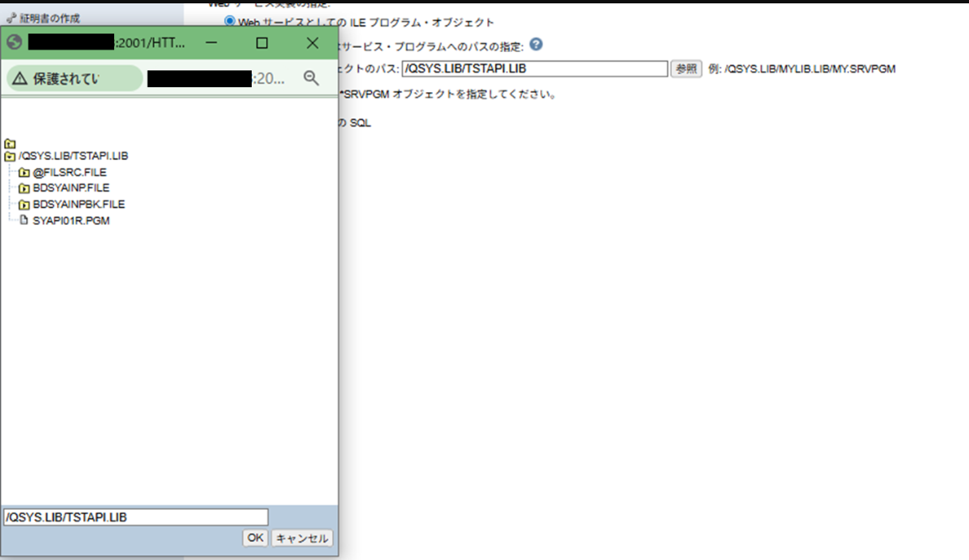This screenshot has height=560, width=969.
Task: Select the ILE program object radio button
Action: (x=230, y=21)
